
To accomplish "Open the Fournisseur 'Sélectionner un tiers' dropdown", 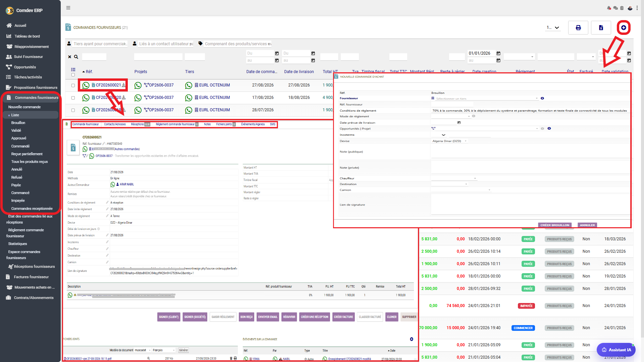I will (485, 99).
